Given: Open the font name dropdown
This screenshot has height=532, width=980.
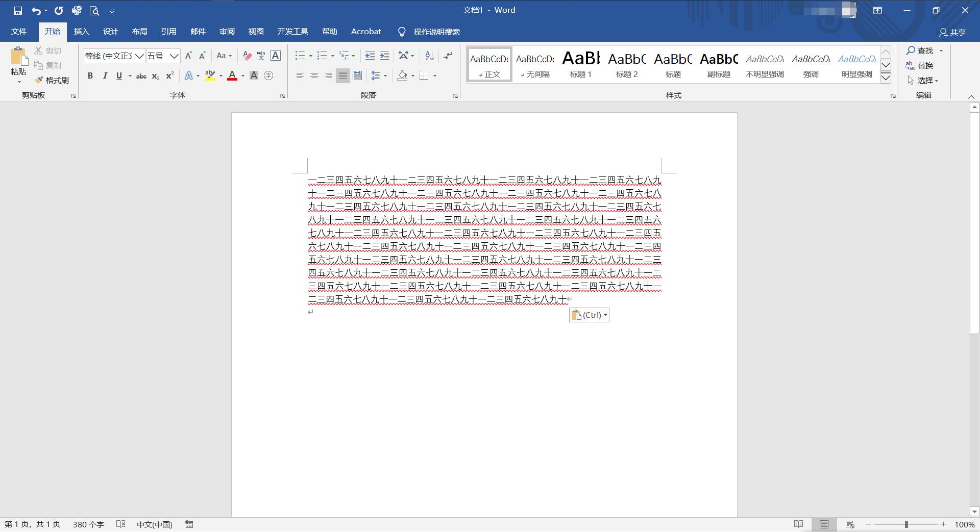Looking at the screenshot, I should click(x=139, y=56).
